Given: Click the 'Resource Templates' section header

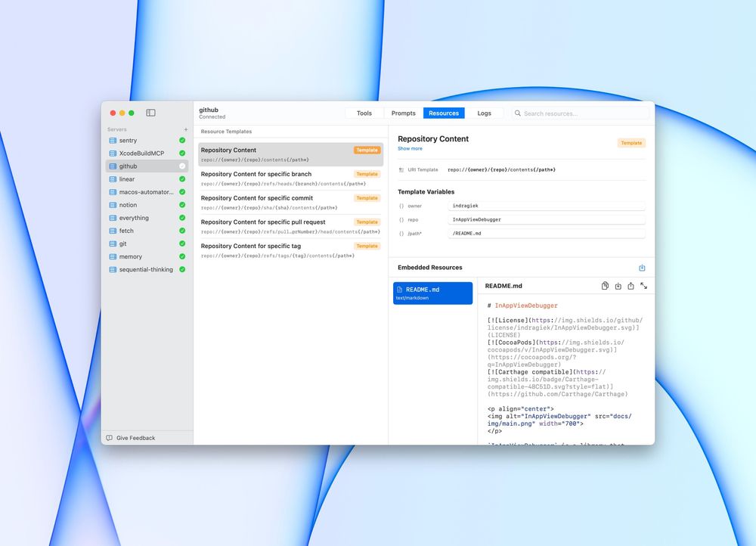Looking at the screenshot, I should tap(226, 131).
